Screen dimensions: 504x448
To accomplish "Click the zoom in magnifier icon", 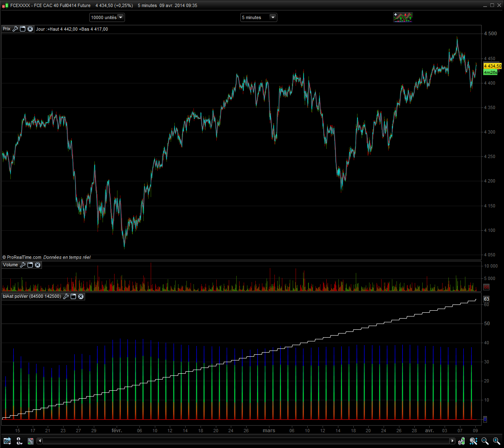I will pyautogui.click(x=497, y=441).
